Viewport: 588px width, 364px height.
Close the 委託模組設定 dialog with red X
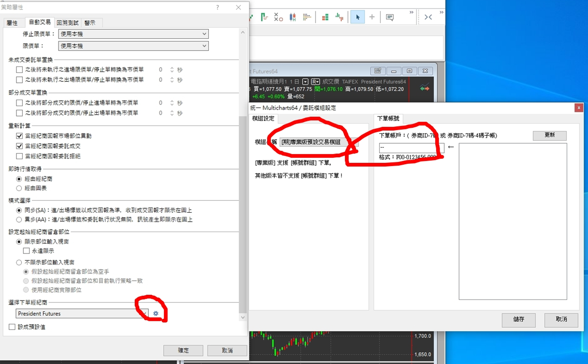click(x=579, y=108)
